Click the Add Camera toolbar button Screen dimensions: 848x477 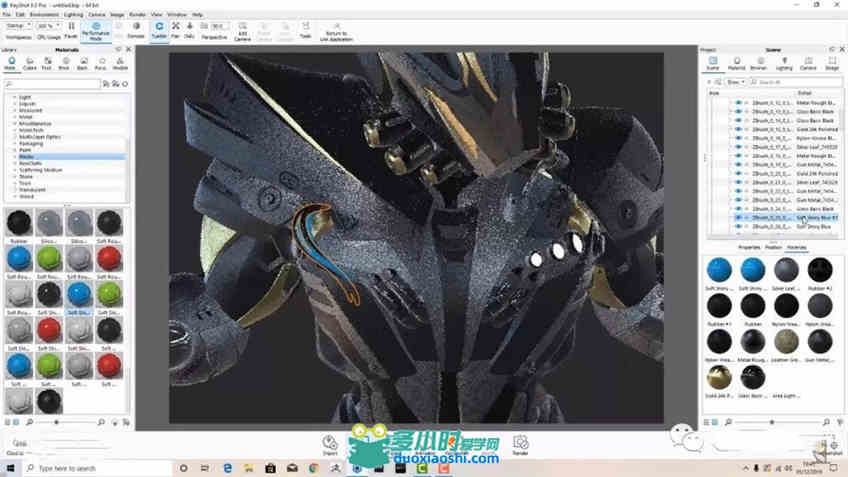242,31
